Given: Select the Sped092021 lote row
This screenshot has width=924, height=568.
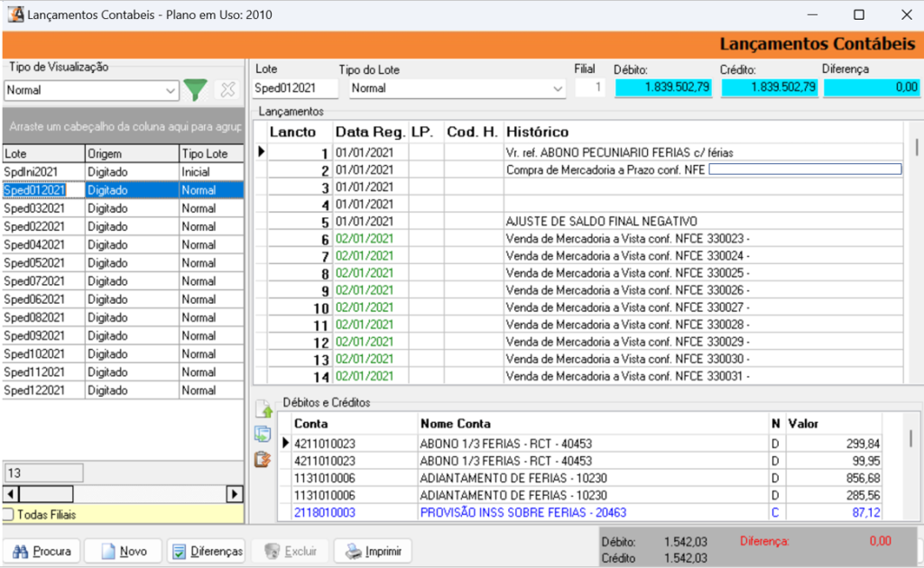Looking at the screenshot, I should point(123,336).
